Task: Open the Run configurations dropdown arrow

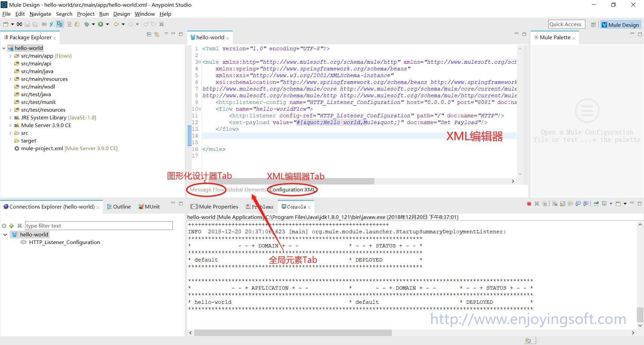Action: tap(107, 24)
